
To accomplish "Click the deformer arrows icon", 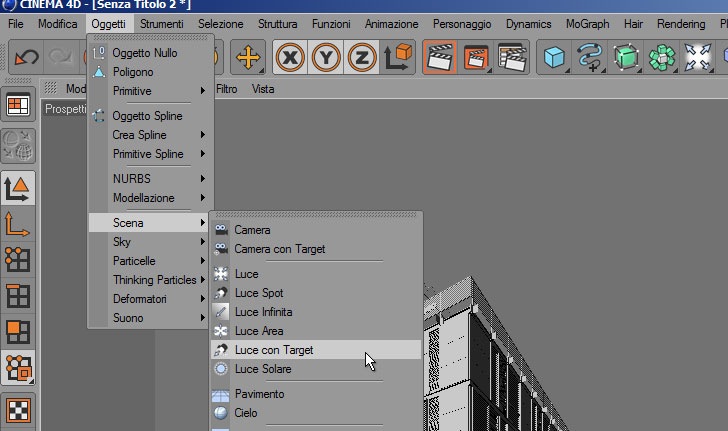I will pyautogui.click(x=697, y=58).
